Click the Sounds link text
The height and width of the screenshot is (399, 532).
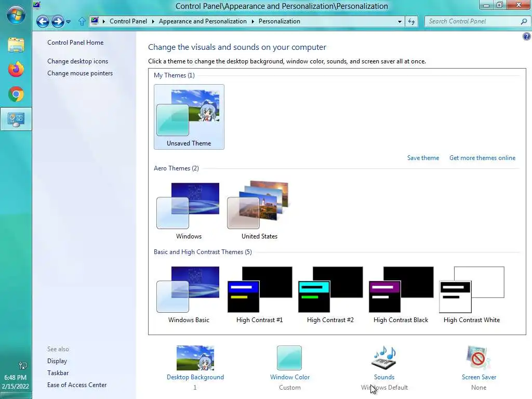click(384, 377)
